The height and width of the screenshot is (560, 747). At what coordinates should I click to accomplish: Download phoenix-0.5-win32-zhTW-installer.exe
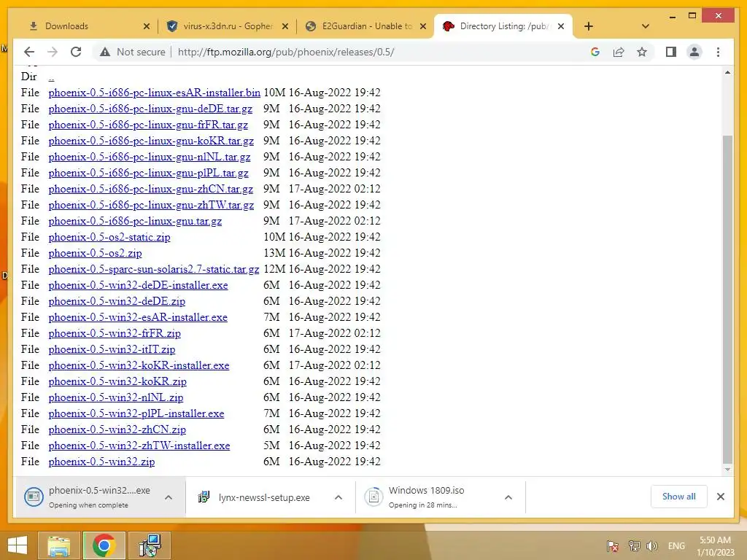tap(139, 446)
